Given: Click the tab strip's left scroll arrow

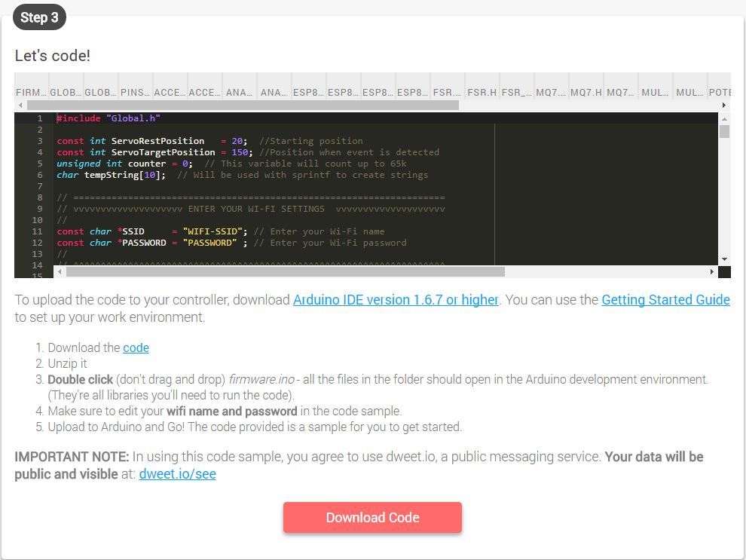Looking at the screenshot, I should 20,106.
